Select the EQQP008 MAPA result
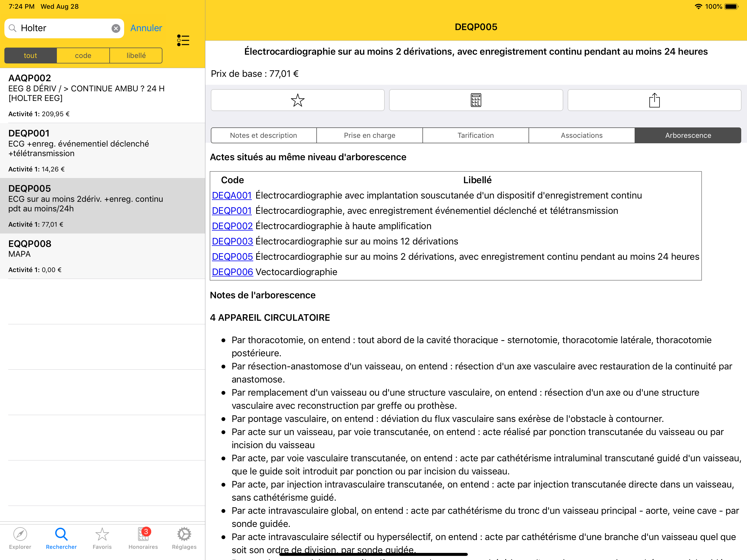This screenshot has width=747, height=560. click(103, 256)
